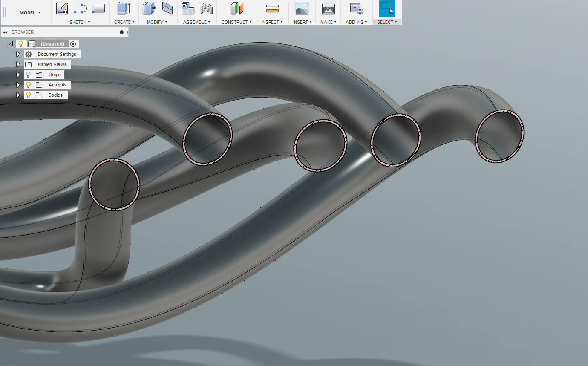Hide the Bodies folder using its bulb
The height and width of the screenshot is (366, 588).
coord(29,95)
